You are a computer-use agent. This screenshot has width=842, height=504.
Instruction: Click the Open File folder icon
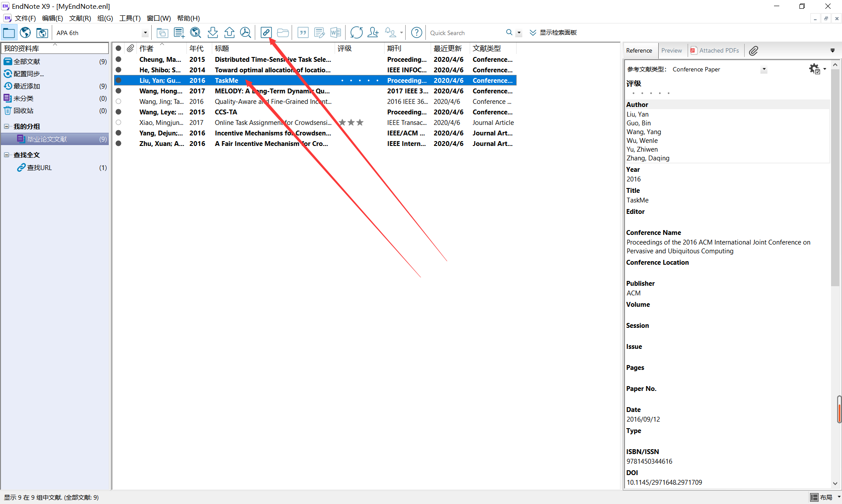tap(283, 32)
